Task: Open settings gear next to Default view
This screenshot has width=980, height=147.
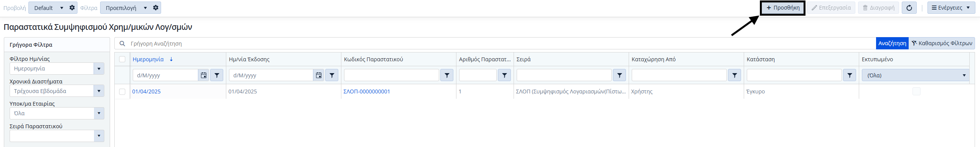Action: [72, 8]
